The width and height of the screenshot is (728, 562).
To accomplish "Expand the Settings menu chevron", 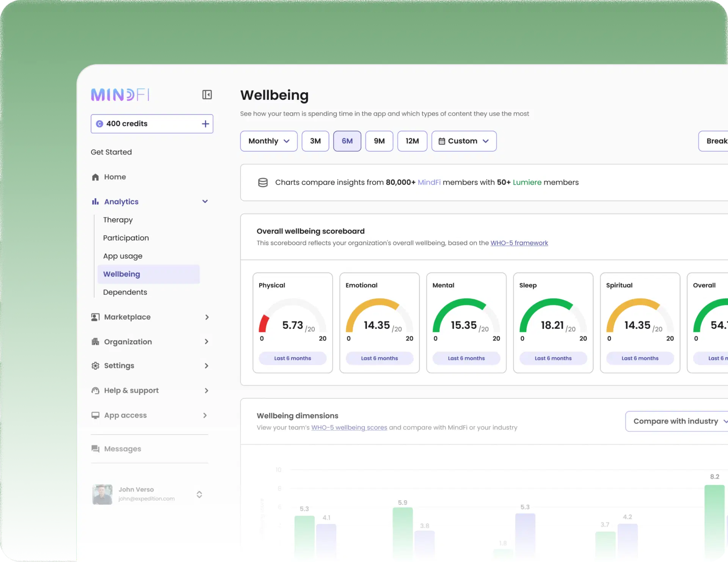I will 207,366.
